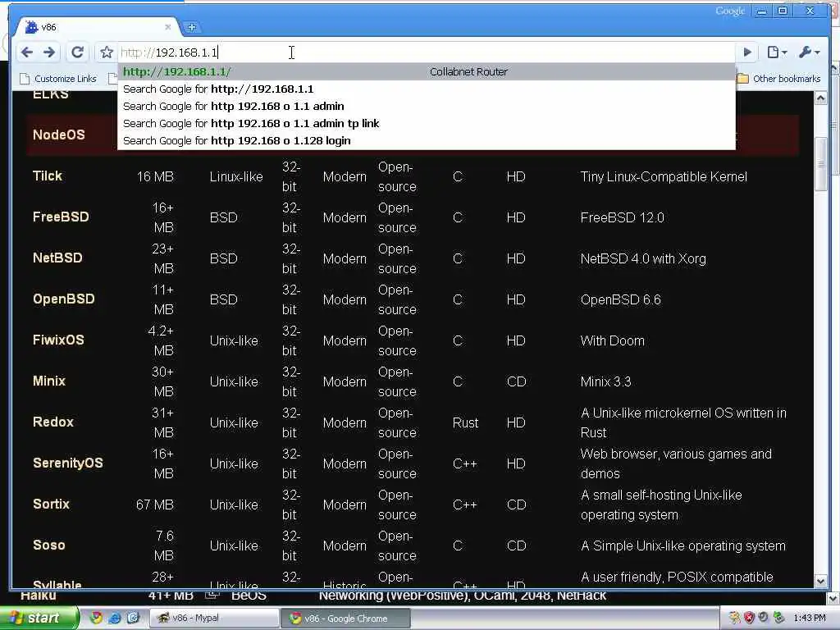Click the first system tray icon

[x=734, y=618]
